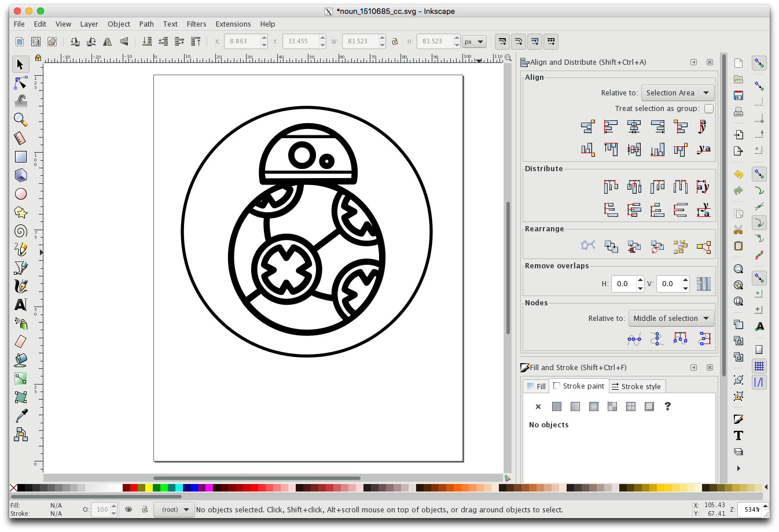Open Relative to Selection Area dropdown
Image resolution: width=779 pixels, height=532 pixels.
click(x=678, y=93)
